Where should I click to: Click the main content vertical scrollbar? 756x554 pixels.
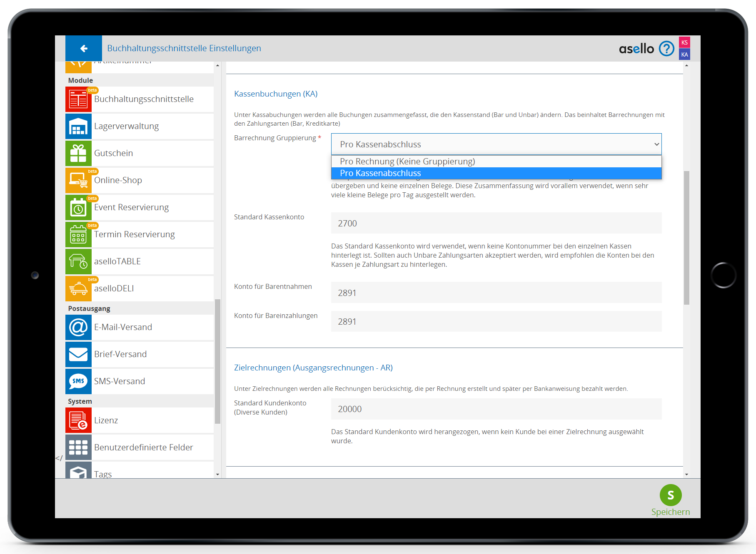[x=686, y=237]
